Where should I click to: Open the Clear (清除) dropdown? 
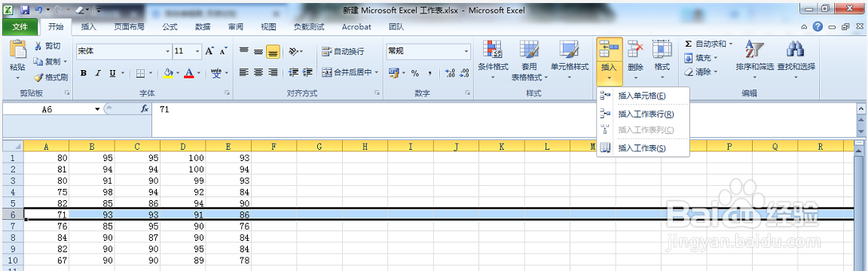[x=701, y=72]
